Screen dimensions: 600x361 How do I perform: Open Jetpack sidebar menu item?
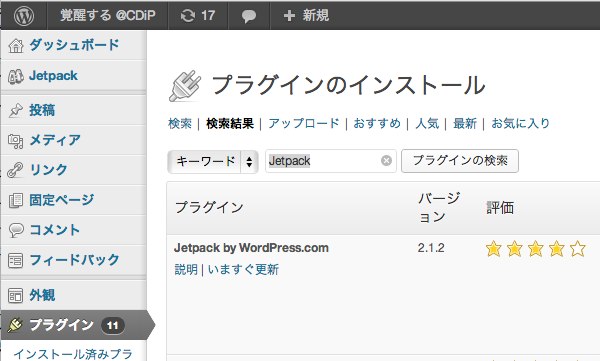pos(53,76)
